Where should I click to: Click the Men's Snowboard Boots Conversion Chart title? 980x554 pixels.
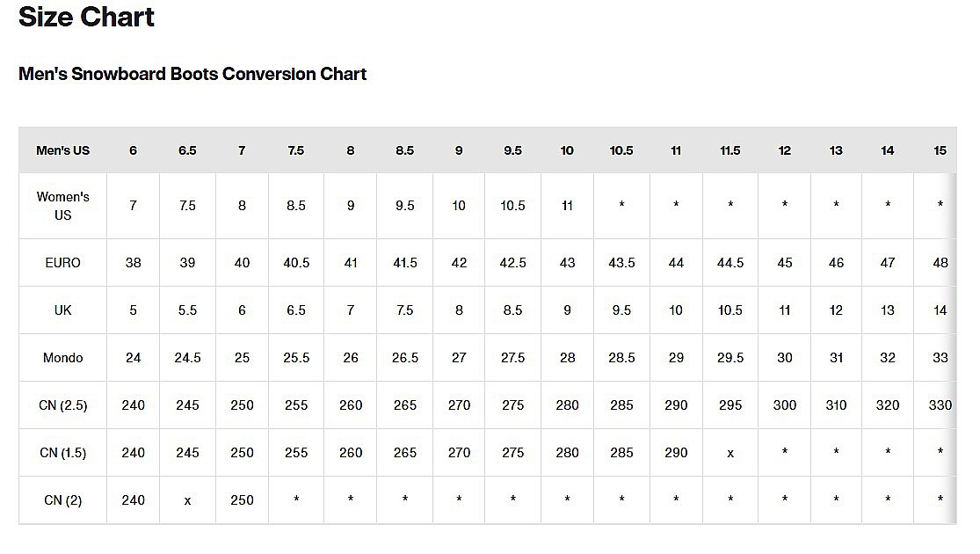(x=192, y=74)
